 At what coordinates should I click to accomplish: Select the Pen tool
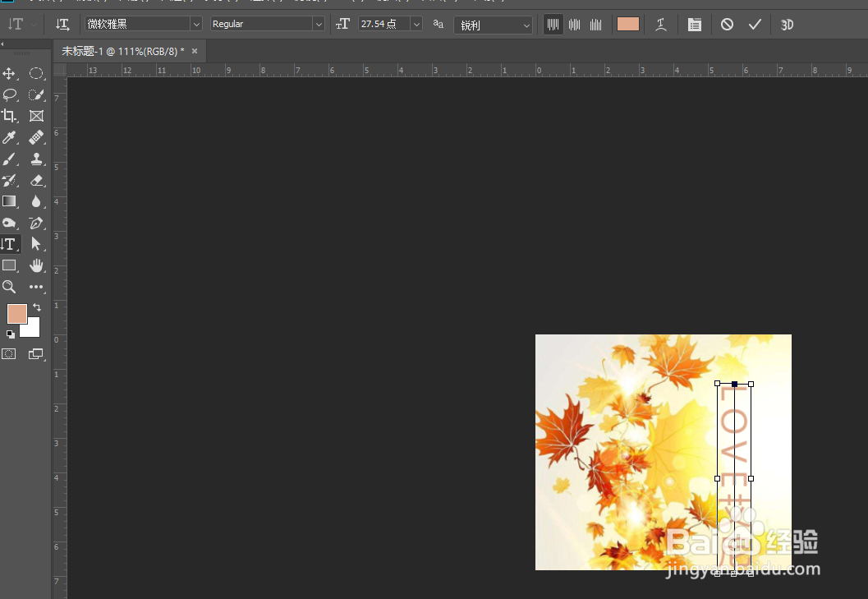36,223
